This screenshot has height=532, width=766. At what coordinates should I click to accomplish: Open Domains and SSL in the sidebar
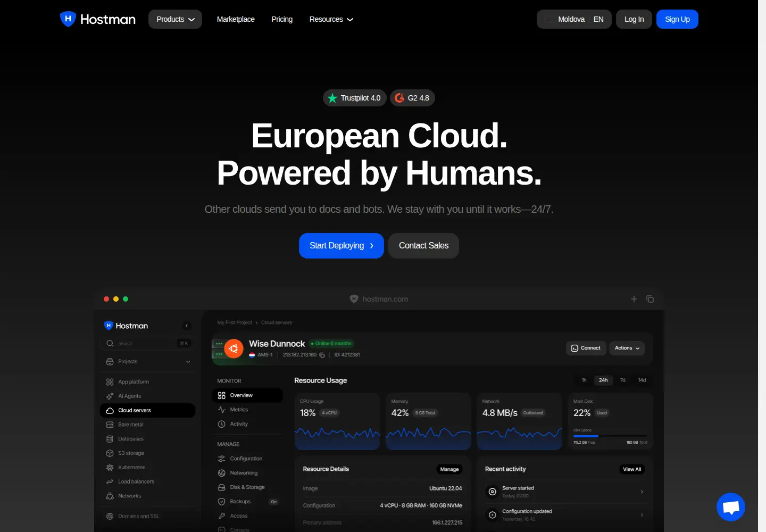[147, 516]
